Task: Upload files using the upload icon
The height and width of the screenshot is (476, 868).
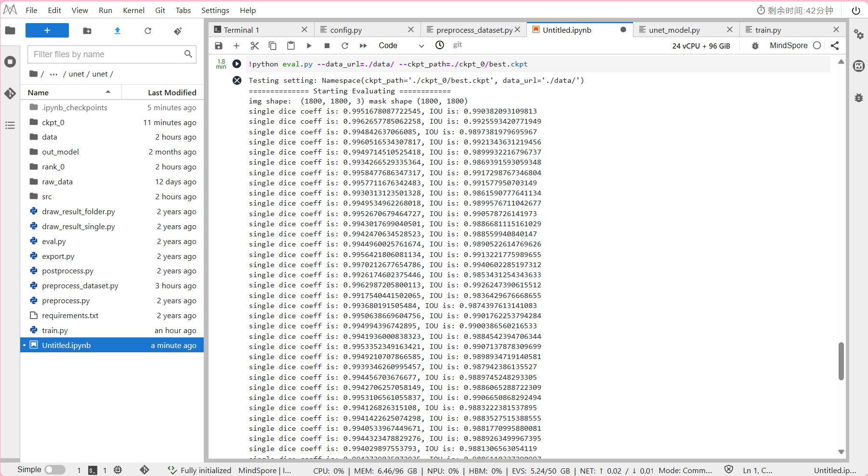Action: 118,31
